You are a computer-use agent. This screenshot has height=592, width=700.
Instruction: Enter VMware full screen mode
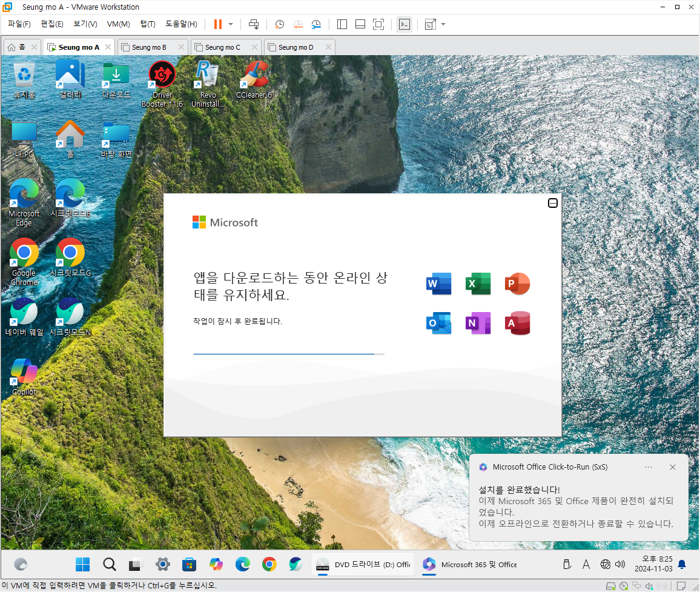[378, 24]
